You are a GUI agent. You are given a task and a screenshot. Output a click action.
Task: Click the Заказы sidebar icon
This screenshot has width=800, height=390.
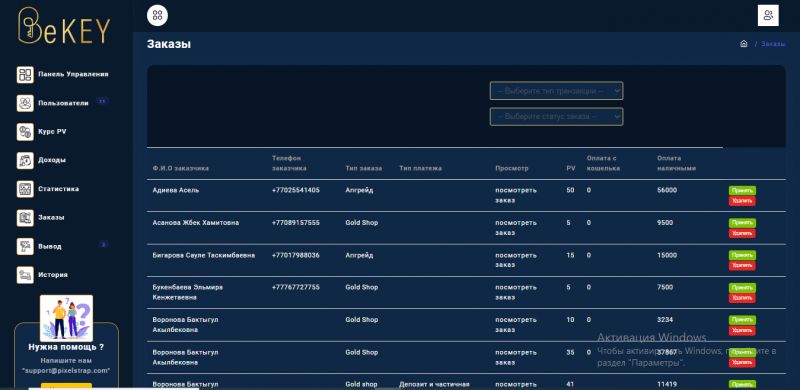[x=25, y=217]
